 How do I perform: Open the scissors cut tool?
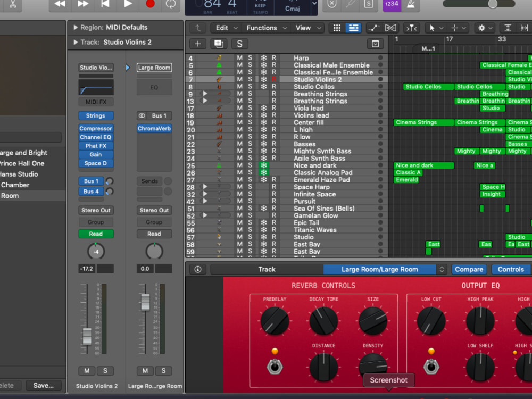tap(13, 4)
